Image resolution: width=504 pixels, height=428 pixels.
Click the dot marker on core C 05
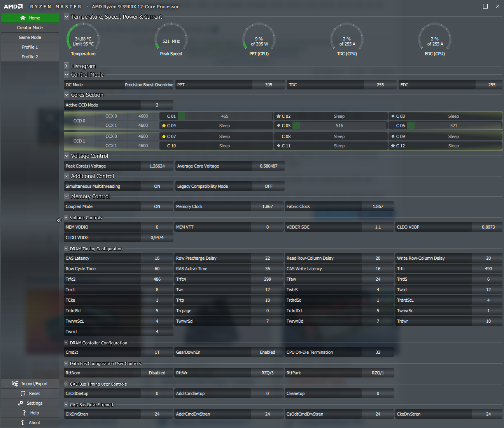[x=278, y=126]
